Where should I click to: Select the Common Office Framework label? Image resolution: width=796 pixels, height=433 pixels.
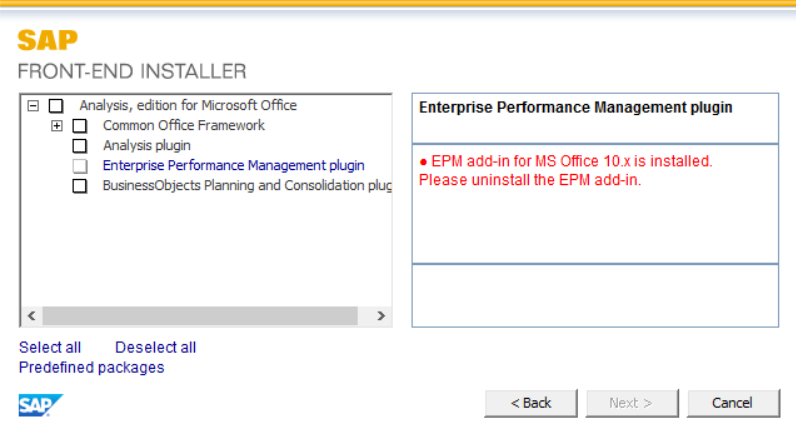tap(184, 125)
